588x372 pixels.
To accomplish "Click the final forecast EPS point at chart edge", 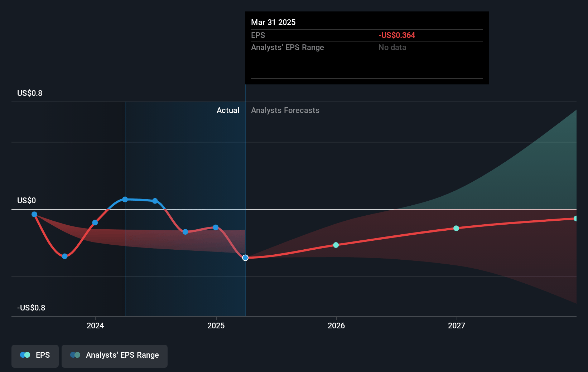I will 575,219.
